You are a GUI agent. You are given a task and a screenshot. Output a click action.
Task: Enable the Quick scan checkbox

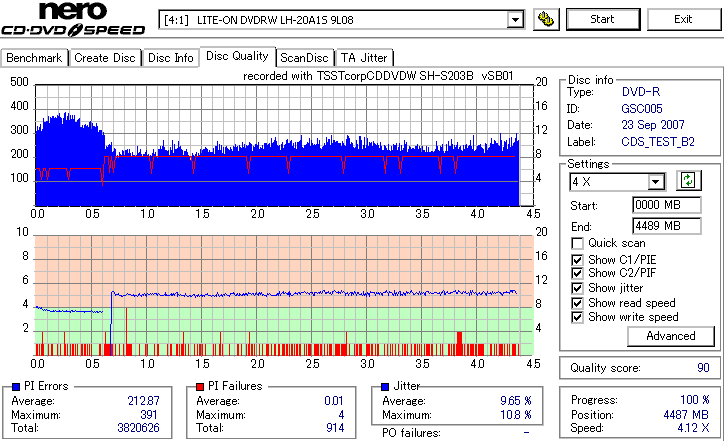(577, 243)
